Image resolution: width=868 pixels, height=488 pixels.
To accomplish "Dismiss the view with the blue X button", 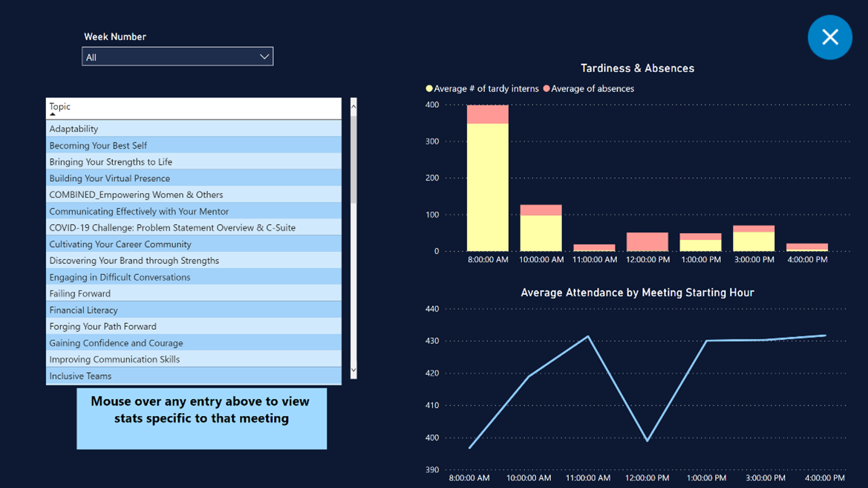I will click(829, 37).
